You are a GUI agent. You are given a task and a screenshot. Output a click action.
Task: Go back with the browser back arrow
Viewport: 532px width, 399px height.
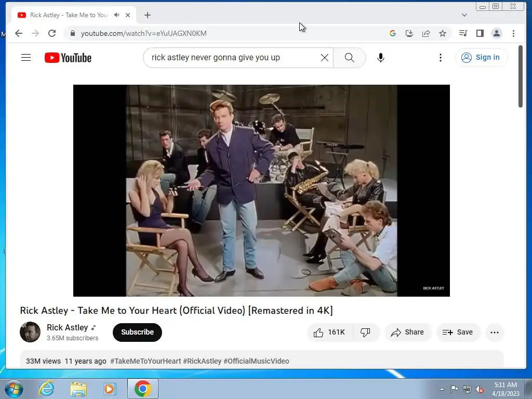point(19,33)
